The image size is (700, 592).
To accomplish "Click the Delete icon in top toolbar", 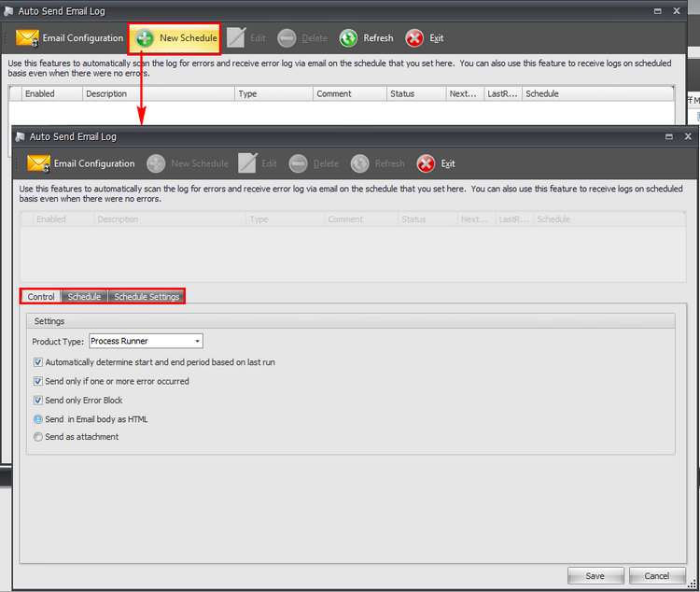I will pyautogui.click(x=287, y=38).
